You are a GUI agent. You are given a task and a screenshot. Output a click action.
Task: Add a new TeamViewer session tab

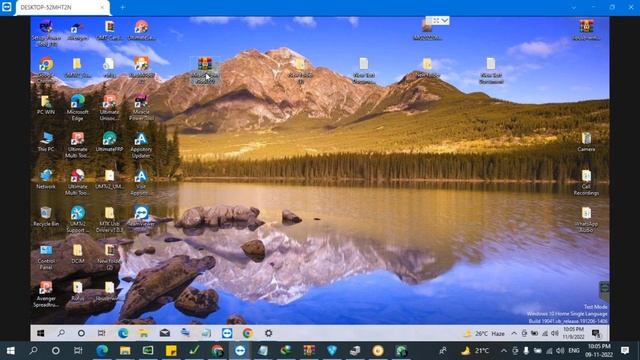122,7
